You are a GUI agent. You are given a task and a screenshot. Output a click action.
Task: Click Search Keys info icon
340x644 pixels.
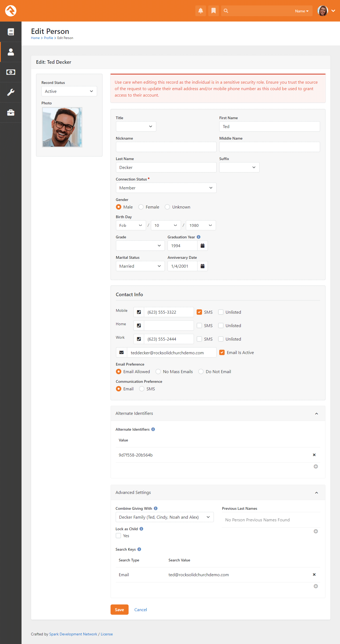(139, 549)
